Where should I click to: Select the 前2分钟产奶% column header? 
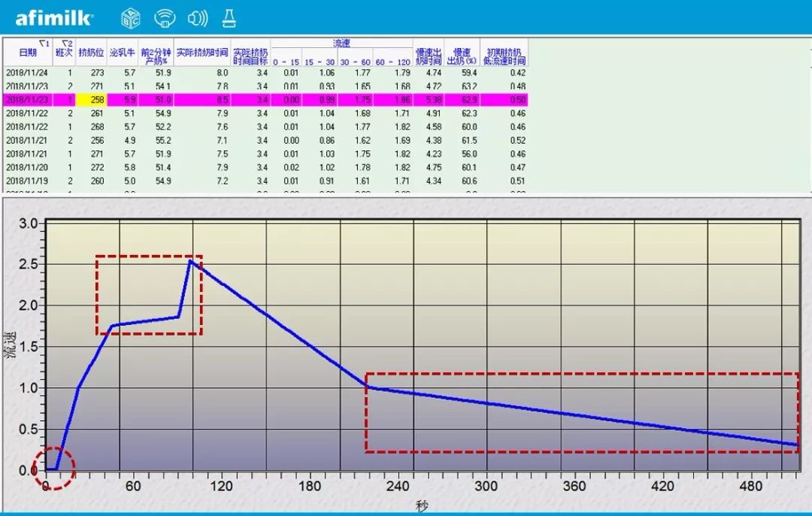[156, 53]
